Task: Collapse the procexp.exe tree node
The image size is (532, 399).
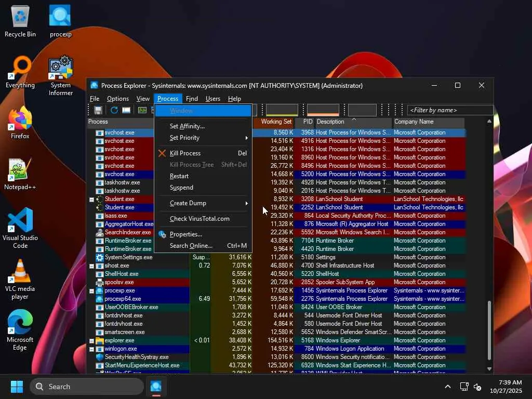Action: point(91,291)
